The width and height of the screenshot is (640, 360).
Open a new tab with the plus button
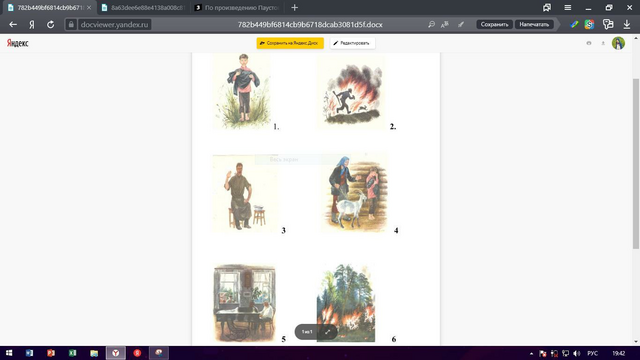(x=294, y=7)
